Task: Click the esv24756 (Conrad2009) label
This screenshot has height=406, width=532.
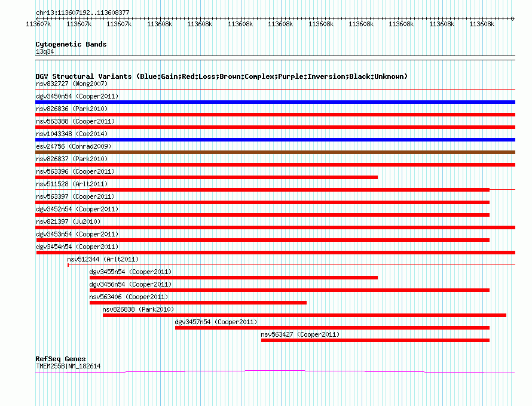Action: [74, 146]
